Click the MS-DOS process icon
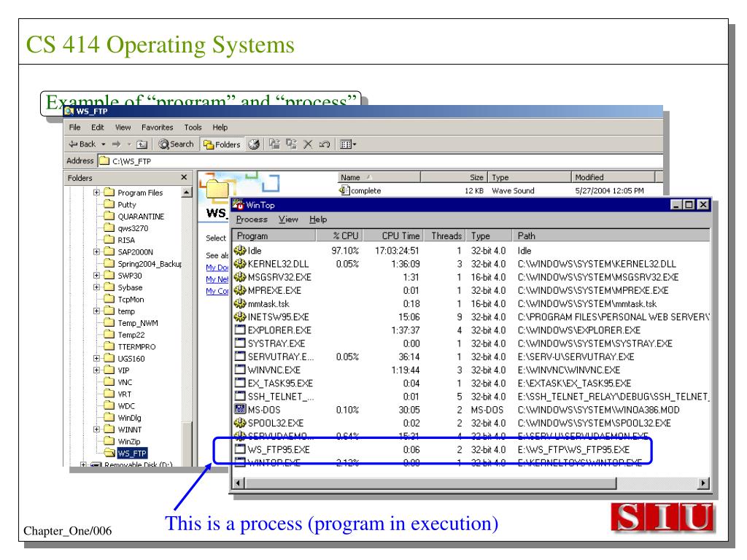The image size is (747, 560). point(240,410)
